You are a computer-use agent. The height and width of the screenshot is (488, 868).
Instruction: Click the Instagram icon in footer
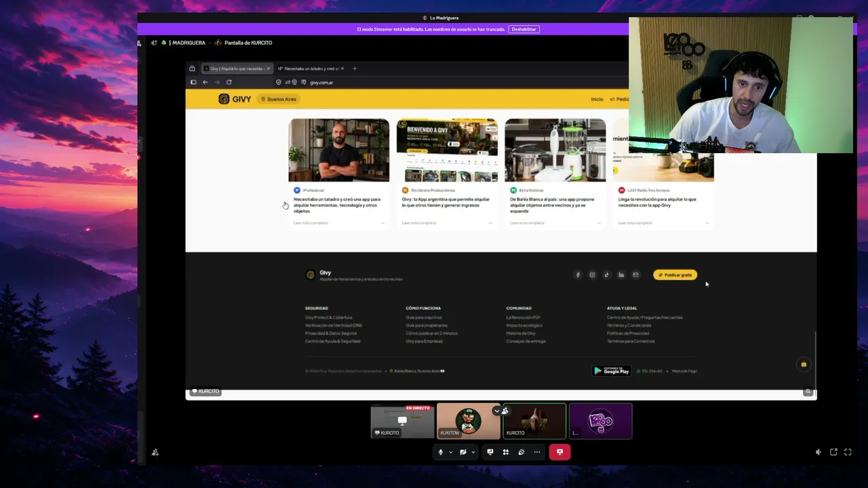point(592,275)
